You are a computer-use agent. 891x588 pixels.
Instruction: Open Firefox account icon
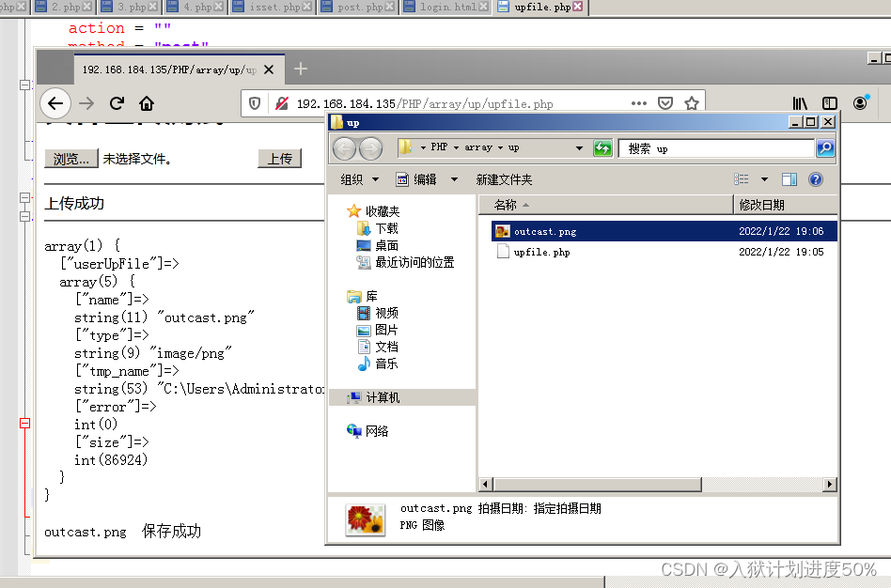tap(860, 102)
